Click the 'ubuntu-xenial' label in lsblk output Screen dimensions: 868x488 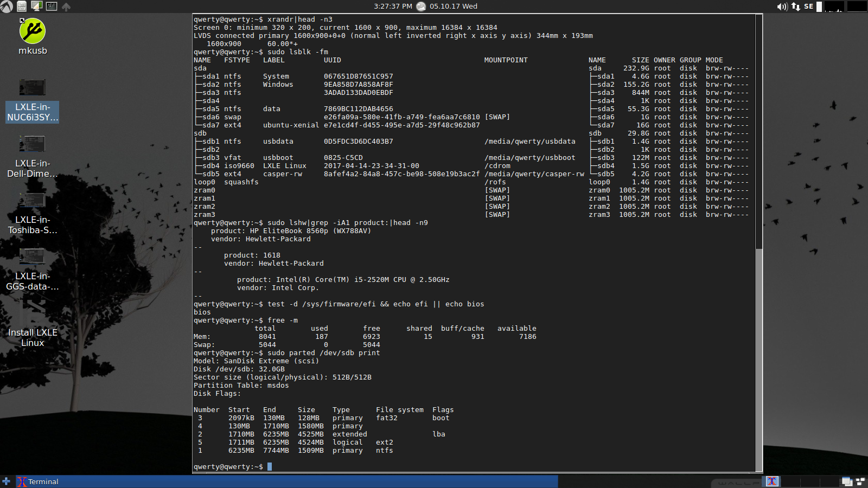[291, 125]
